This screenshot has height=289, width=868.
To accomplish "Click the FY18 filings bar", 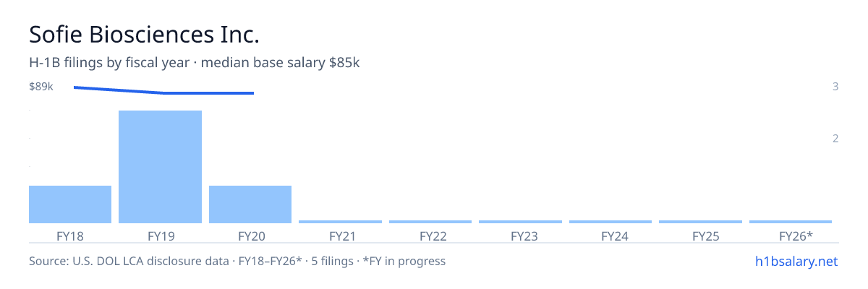I will coord(70,204).
